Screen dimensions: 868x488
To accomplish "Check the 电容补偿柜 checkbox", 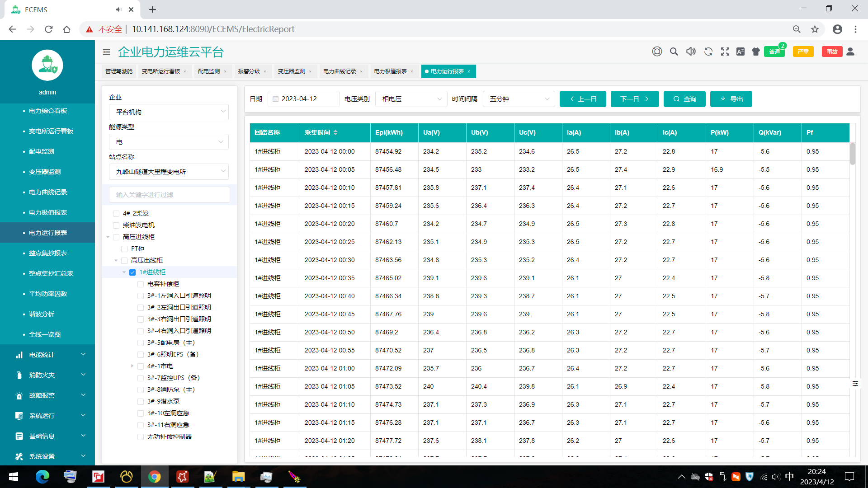I will pyautogui.click(x=141, y=284).
